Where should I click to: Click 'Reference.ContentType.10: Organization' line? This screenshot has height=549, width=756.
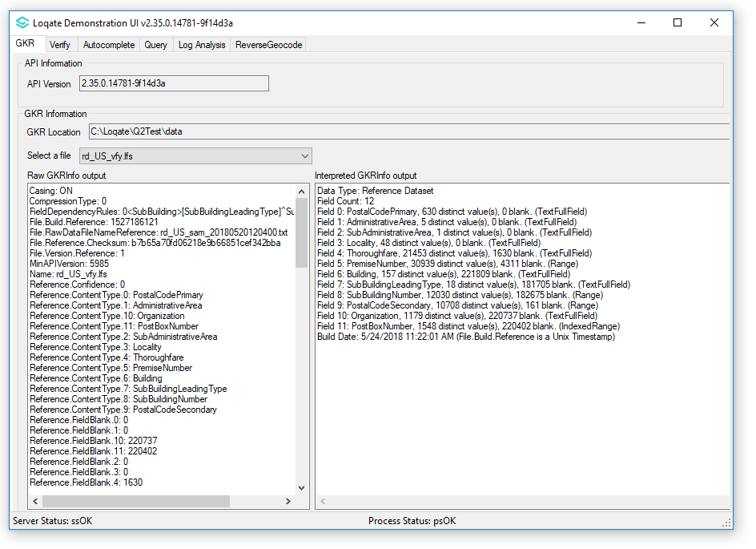pos(107,316)
